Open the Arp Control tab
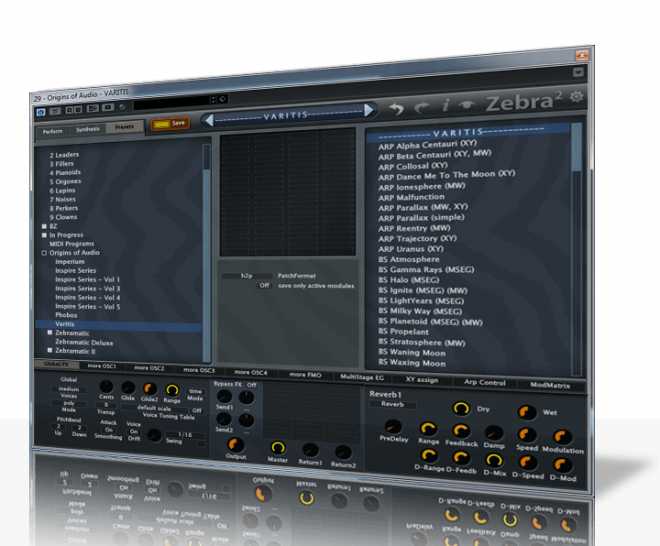 coord(484,382)
